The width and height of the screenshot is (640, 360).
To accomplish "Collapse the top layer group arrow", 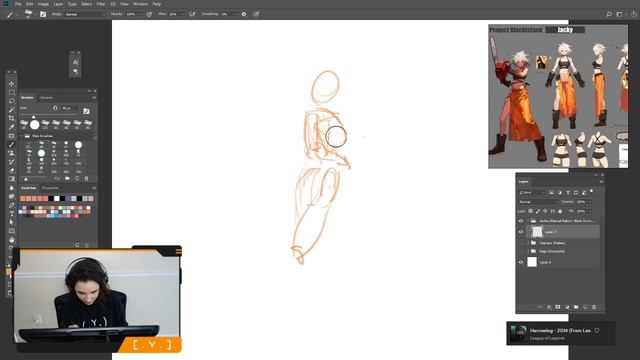I will pyautogui.click(x=528, y=221).
